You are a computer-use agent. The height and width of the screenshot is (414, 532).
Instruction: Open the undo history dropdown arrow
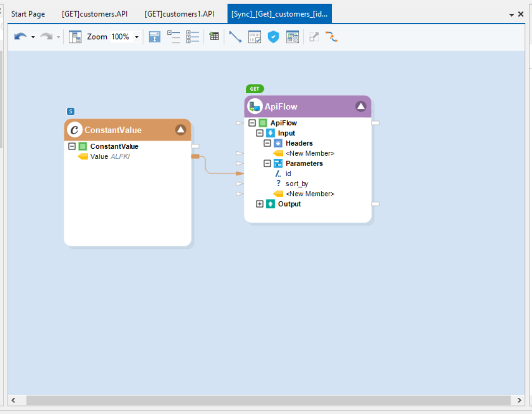tap(33, 37)
